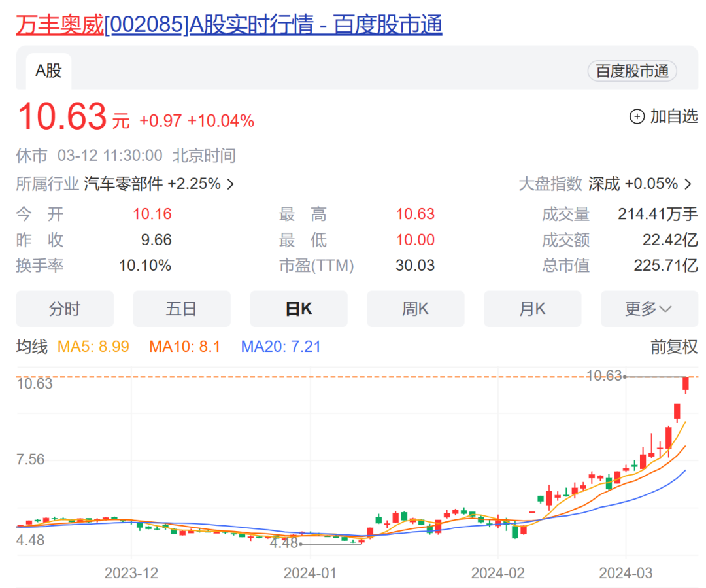Click the 今开 value 10.16

[152, 214]
